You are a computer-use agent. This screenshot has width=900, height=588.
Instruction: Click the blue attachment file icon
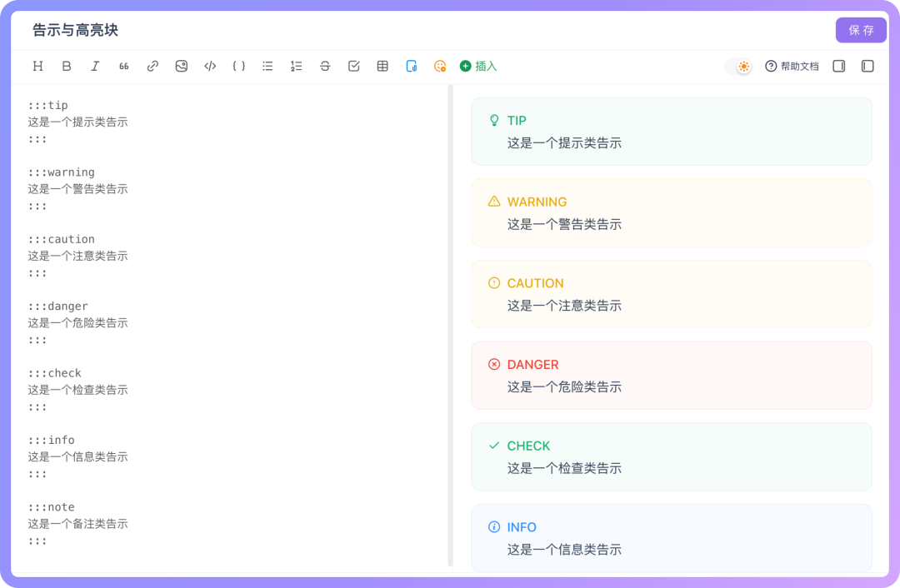click(412, 66)
